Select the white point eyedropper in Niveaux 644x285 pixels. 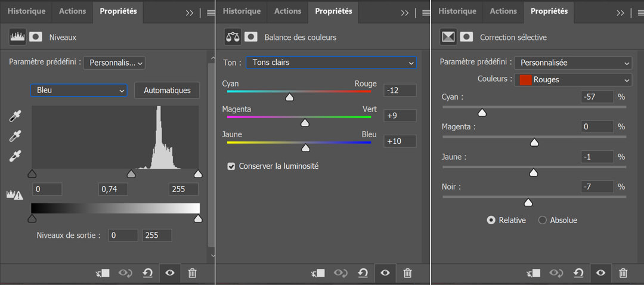coord(15,156)
